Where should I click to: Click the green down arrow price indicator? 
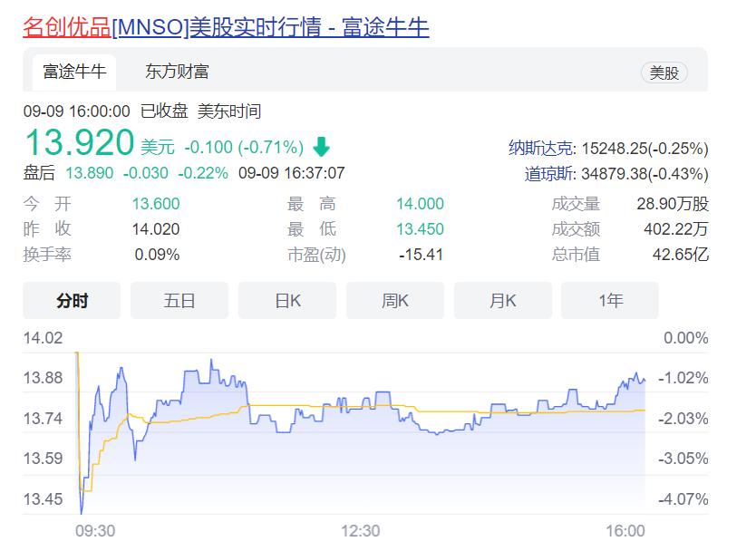[x=323, y=144]
